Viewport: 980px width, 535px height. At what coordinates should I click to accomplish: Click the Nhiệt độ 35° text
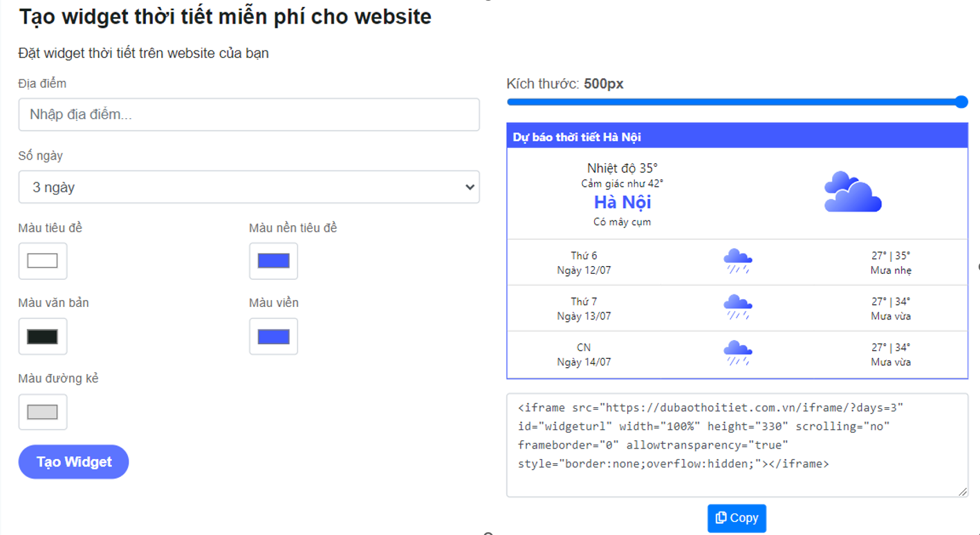pos(622,168)
